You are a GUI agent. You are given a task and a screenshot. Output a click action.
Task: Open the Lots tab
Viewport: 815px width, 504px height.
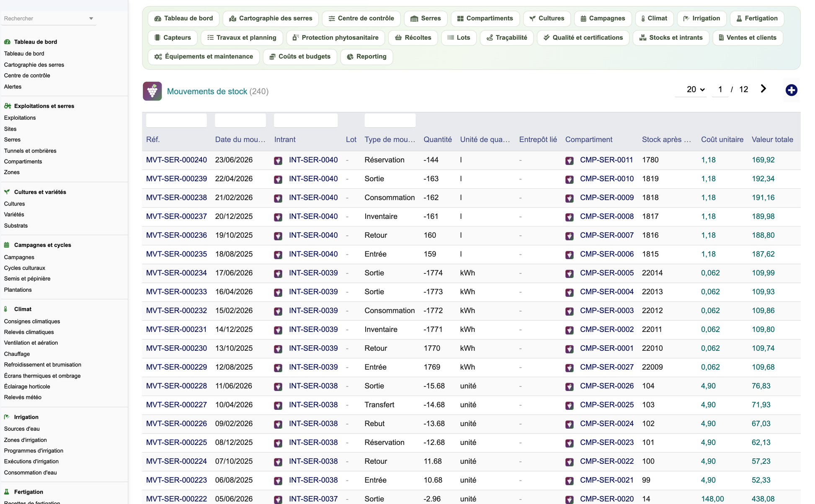point(459,38)
